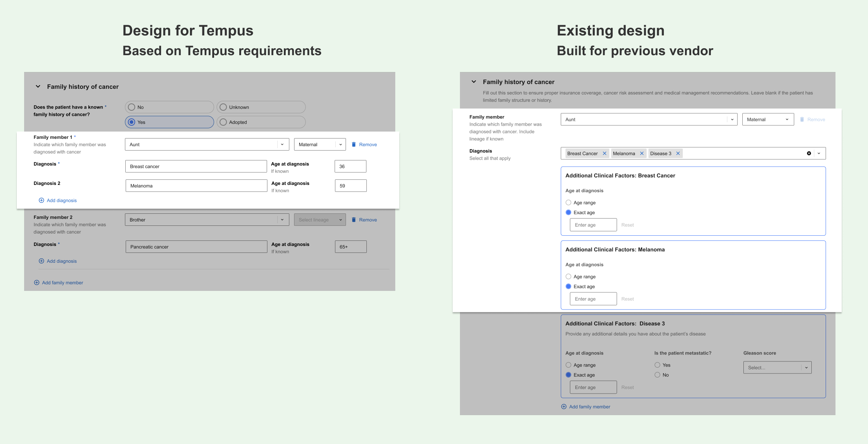The image size is (868, 444).
Task: Open the Select lineage dropdown
Action: 320,220
